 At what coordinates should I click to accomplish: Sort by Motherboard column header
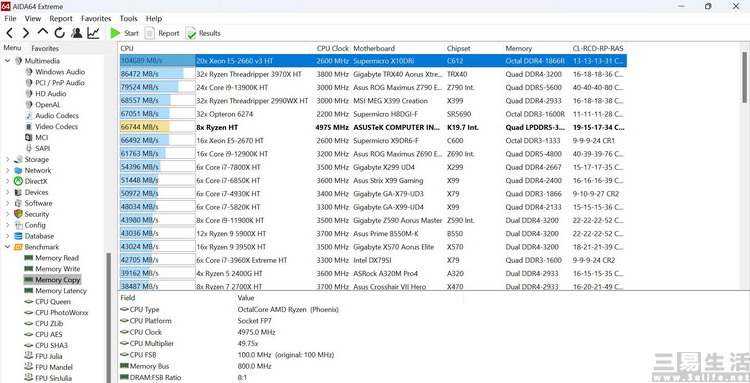pyautogui.click(x=398, y=48)
